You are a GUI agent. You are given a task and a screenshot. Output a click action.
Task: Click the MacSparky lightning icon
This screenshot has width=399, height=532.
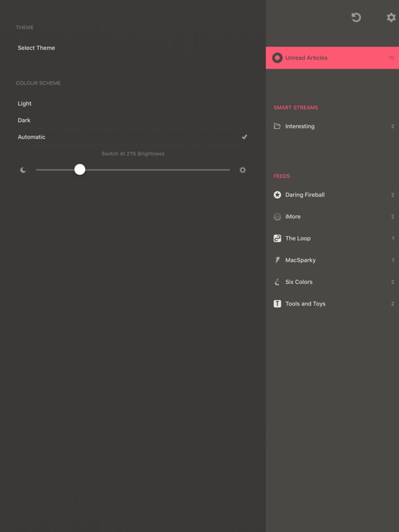(277, 260)
